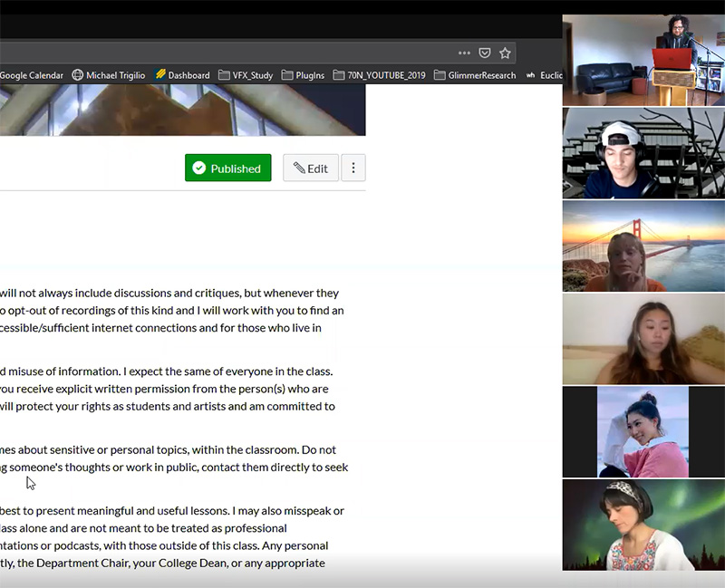Screen dimensions: 725x588
Task: Click the page banner image
Action: tap(183, 110)
